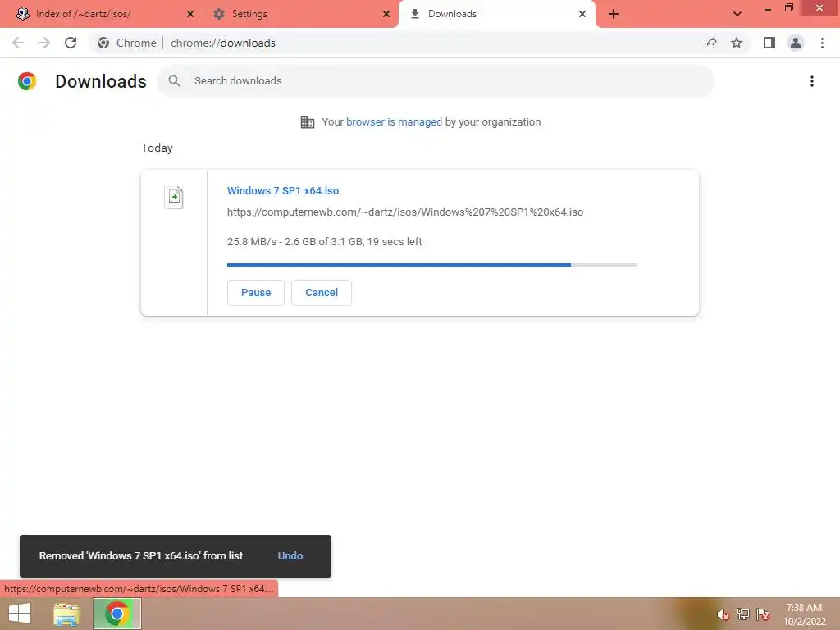The image size is (840, 630).
Task: Click the 'Today' date heading
Action: 157,148
